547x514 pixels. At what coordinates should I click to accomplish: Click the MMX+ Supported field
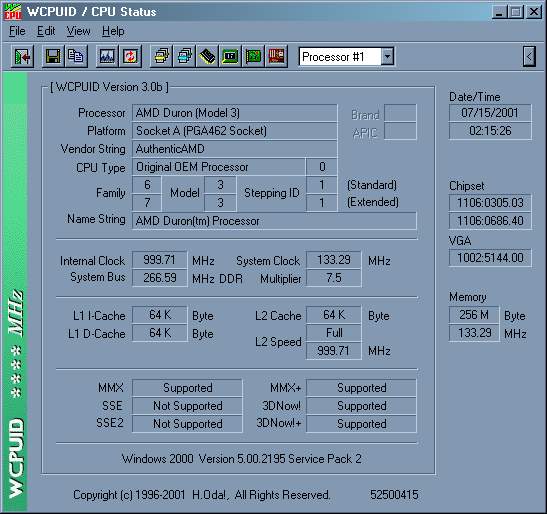tap(361, 388)
